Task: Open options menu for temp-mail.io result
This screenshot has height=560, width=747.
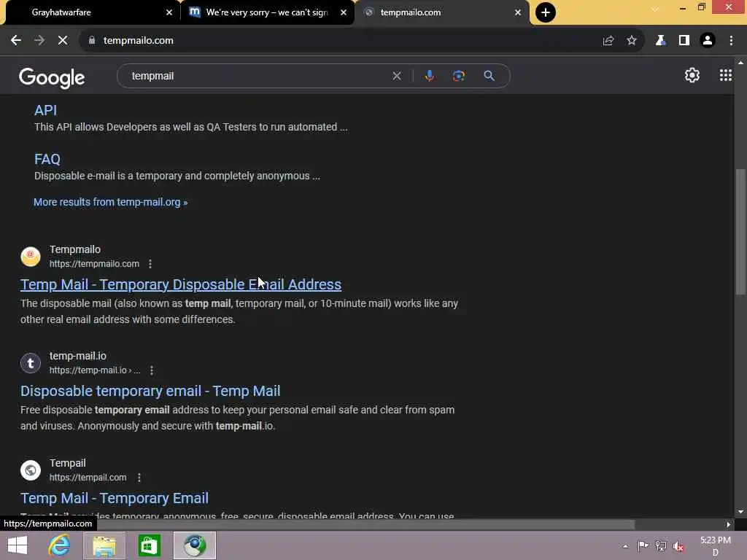Action: (x=152, y=370)
